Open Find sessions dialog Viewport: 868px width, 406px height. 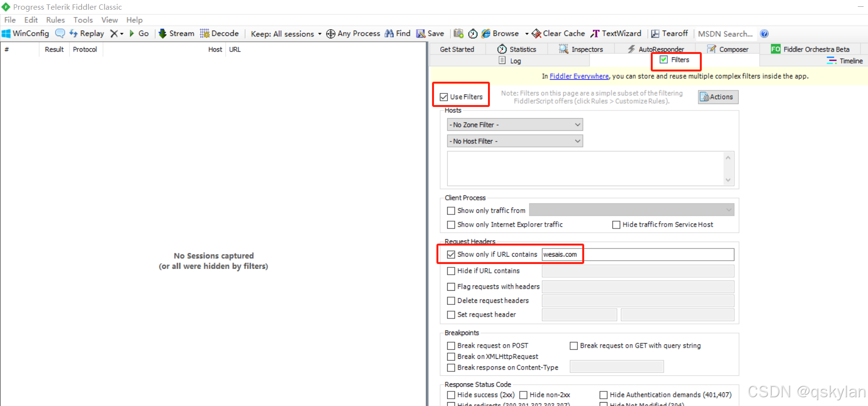(x=398, y=34)
